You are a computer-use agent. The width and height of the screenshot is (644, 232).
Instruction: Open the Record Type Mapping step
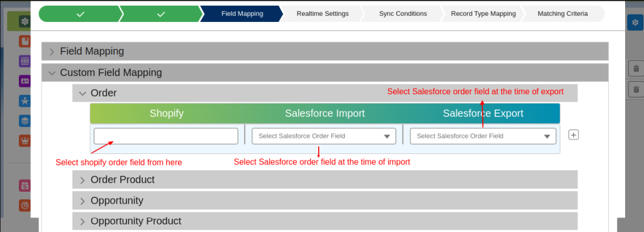(x=483, y=14)
